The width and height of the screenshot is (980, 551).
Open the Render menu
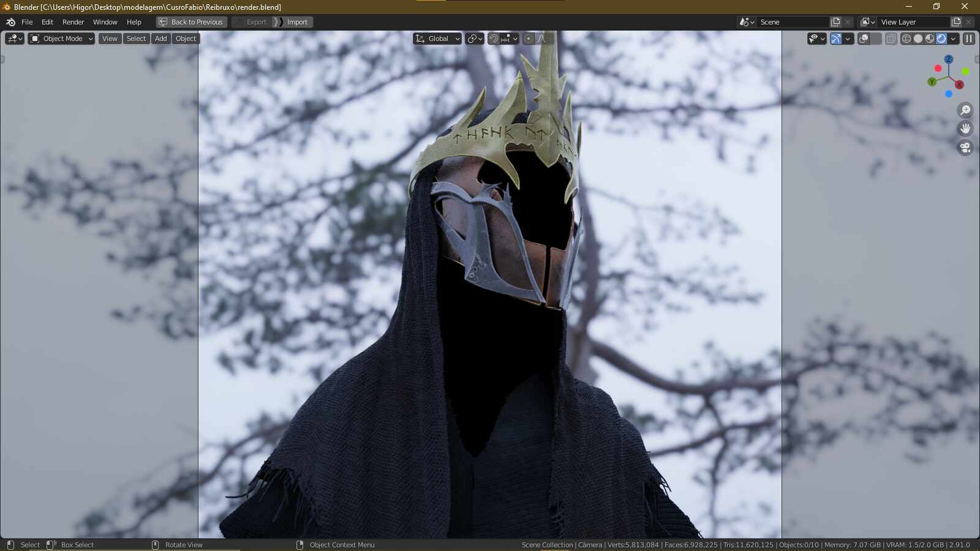pyautogui.click(x=73, y=22)
